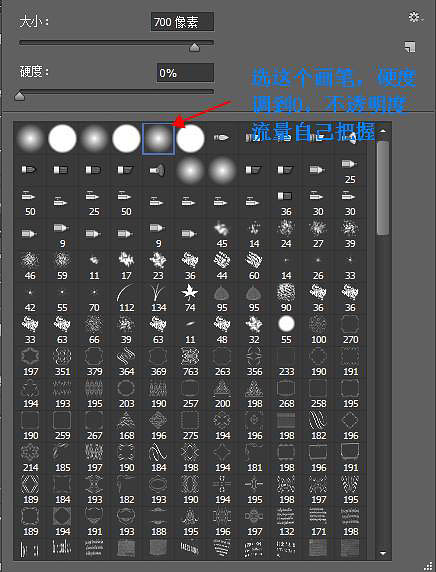
Task: Click the panel resize grip at the corner
Action: click(x=428, y=565)
